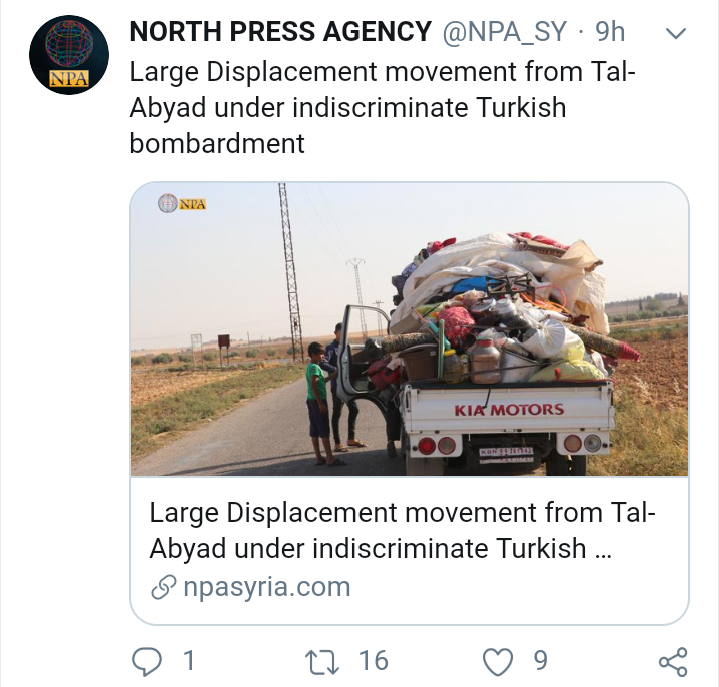Share the tweet with the share icon
719x687 pixels.
[673, 662]
